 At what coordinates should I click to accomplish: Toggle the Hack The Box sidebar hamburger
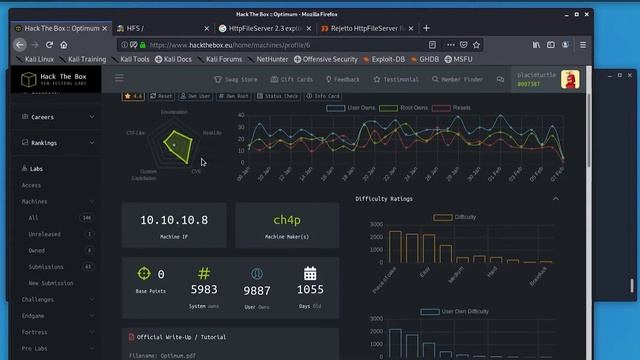[x=119, y=78]
